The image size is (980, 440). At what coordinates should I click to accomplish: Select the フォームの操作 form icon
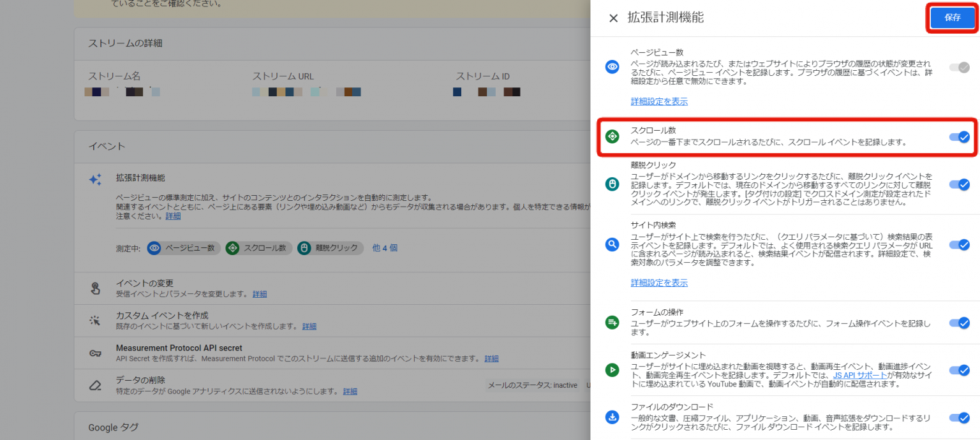tap(612, 323)
